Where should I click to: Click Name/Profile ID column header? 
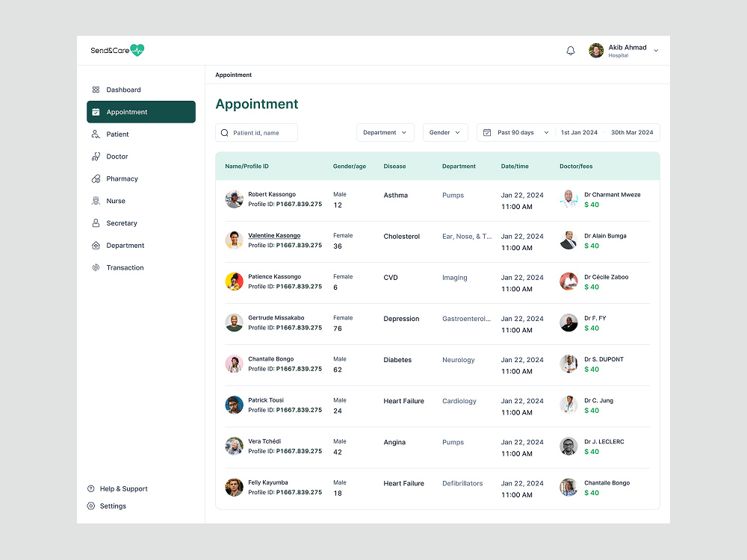point(247,167)
